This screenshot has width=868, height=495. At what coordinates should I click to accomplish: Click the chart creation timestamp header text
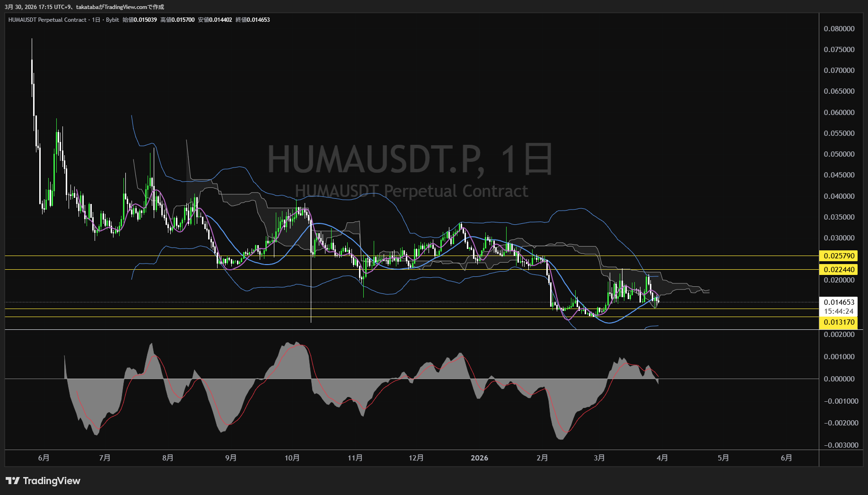(x=85, y=7)
